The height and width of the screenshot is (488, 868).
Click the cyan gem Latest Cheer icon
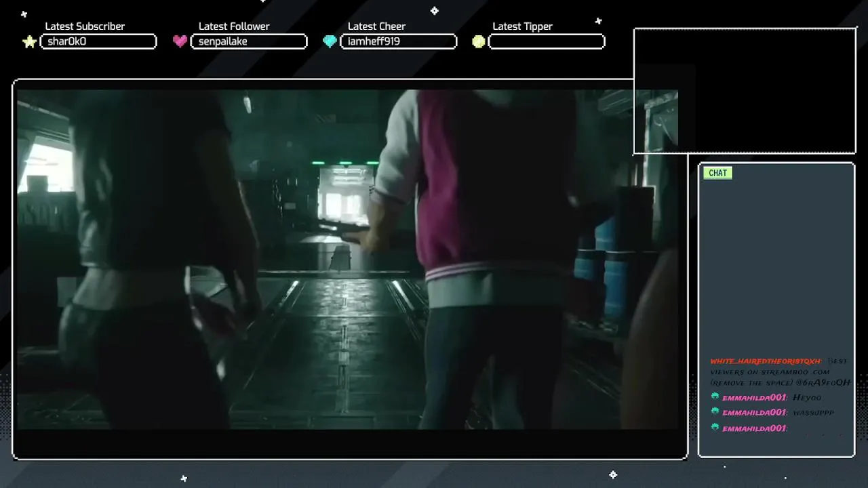[330, 41]
